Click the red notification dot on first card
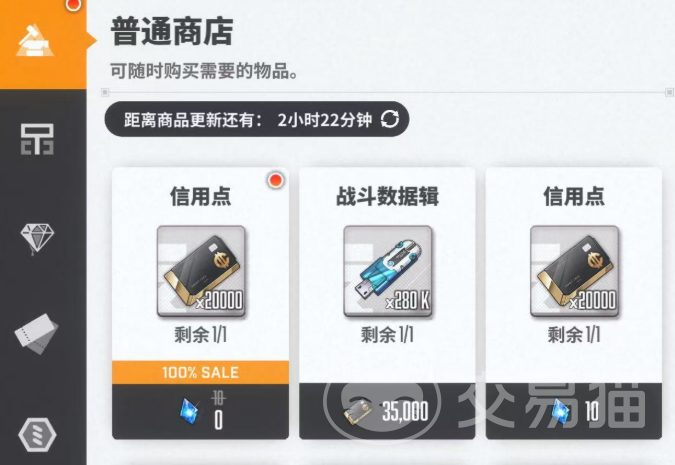The height and width of the screenshot is (465, 675). pos(276,180)
